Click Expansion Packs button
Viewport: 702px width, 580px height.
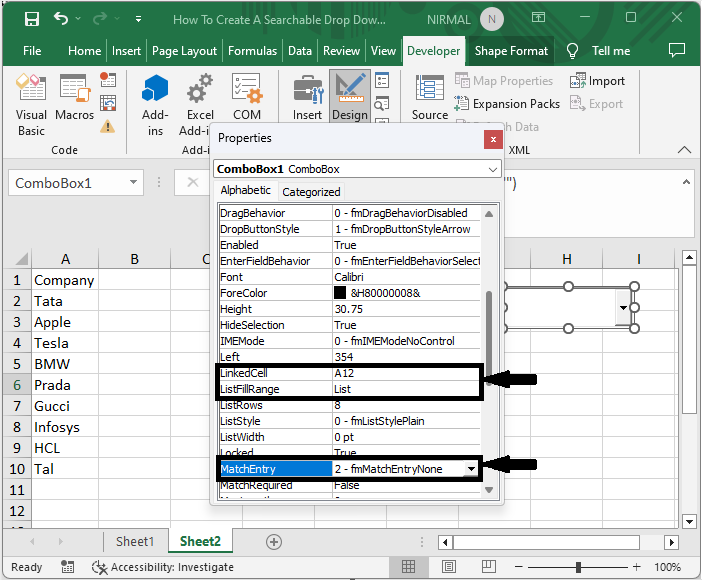507,103
